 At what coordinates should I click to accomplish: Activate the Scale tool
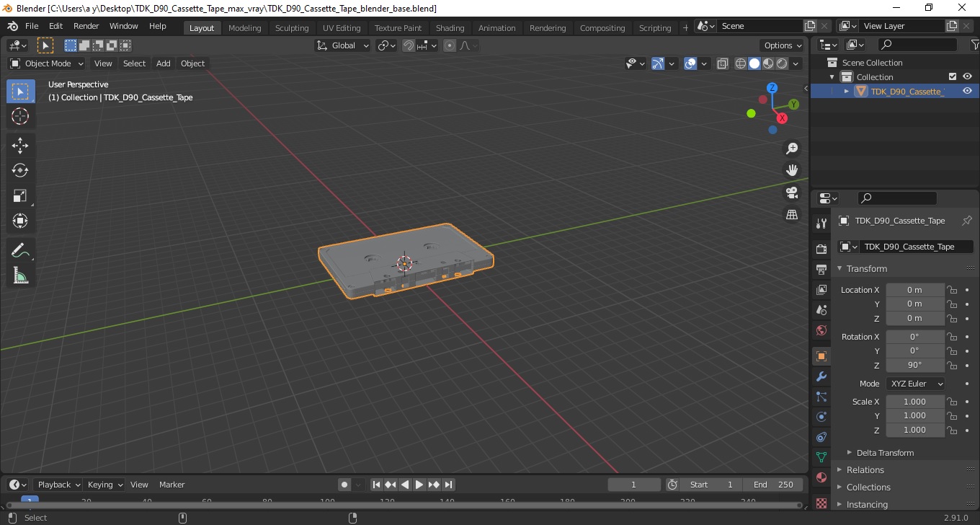click(x=20, y=195)
